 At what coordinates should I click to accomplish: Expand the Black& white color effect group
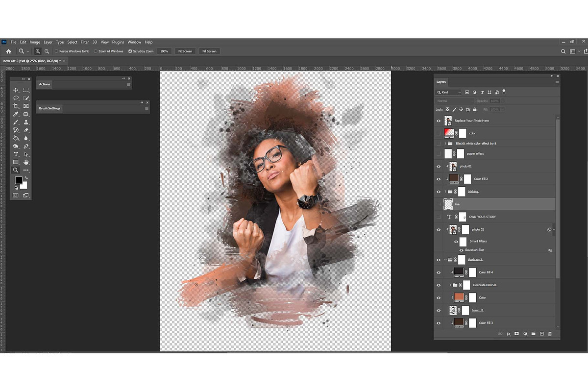click(445, 144)
